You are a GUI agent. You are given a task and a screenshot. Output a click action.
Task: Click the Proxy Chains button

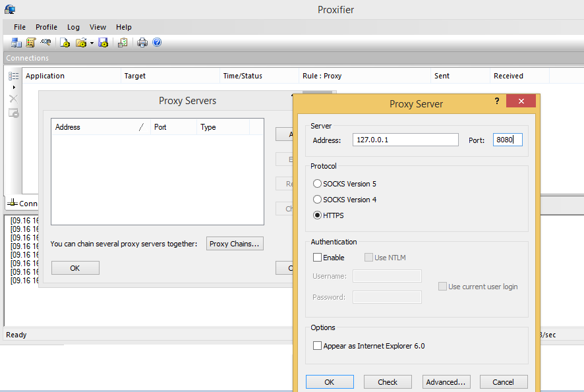(235, 243)
